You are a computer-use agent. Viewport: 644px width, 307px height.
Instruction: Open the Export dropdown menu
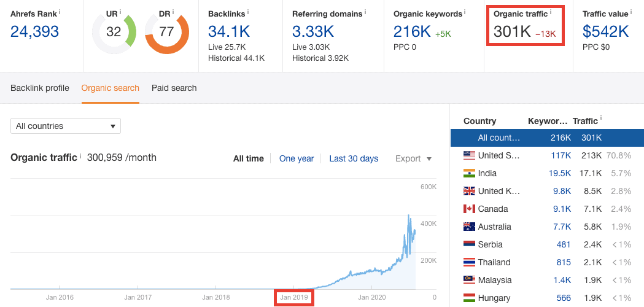click(413, 158)
